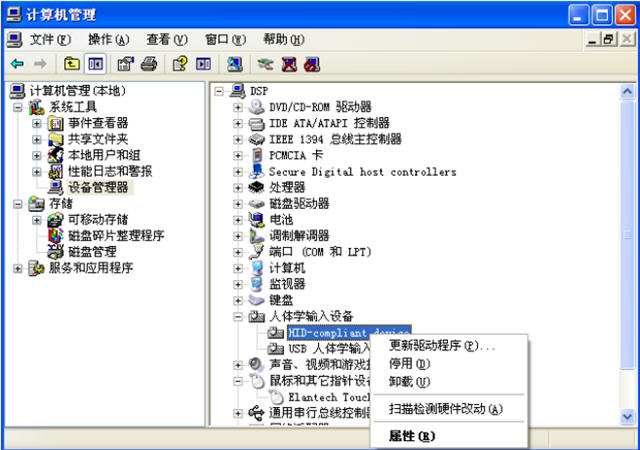Choose 卸载(U) from context menu

coord(449,381)
